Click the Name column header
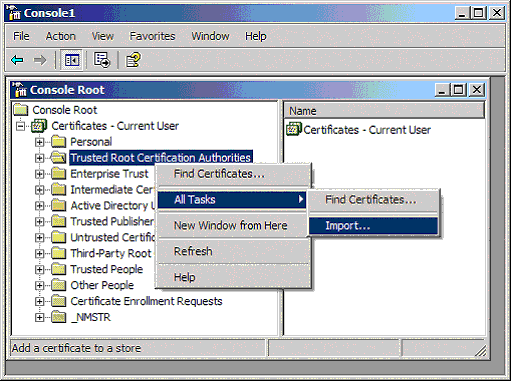The width and height of the screenshot is (511, 384). 384,111
